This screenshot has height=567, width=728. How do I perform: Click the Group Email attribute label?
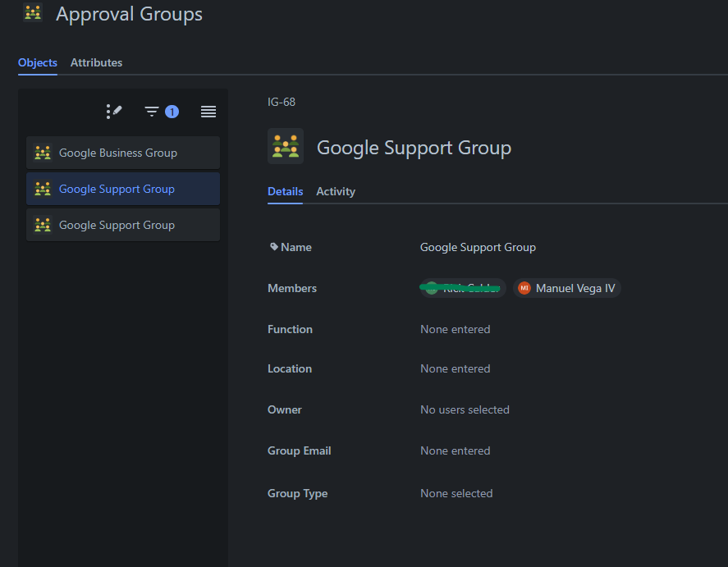pyautogui.click(x=299, y=451)
